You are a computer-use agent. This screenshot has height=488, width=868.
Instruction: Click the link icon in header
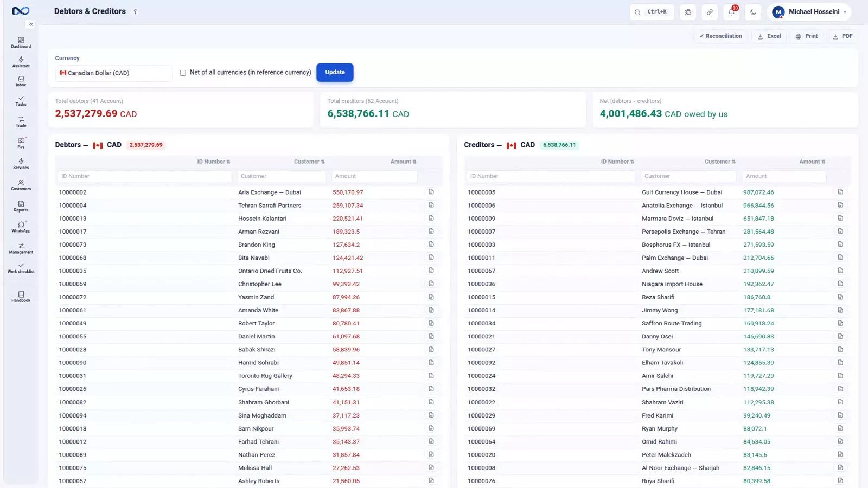click(710, 12)
